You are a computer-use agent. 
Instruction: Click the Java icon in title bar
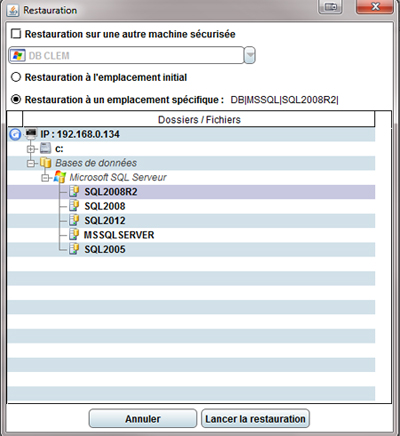pos(13,10)
